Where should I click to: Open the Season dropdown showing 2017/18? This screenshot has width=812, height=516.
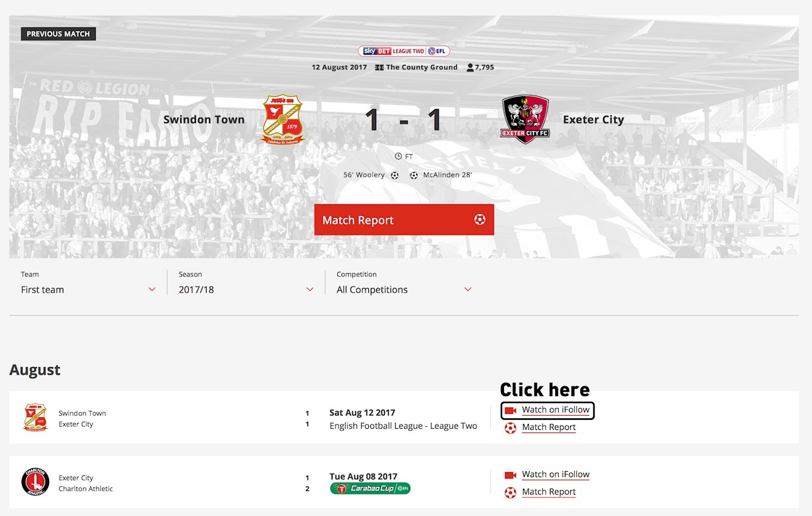click(246, 283)
